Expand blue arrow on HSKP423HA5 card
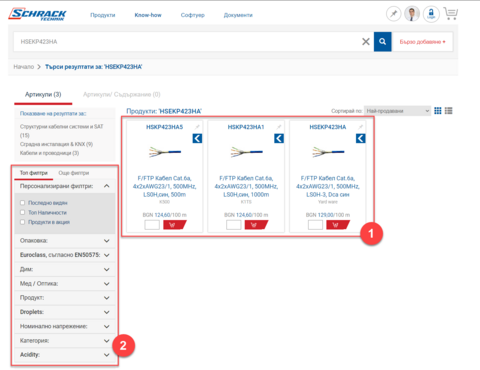 (197, 138)
